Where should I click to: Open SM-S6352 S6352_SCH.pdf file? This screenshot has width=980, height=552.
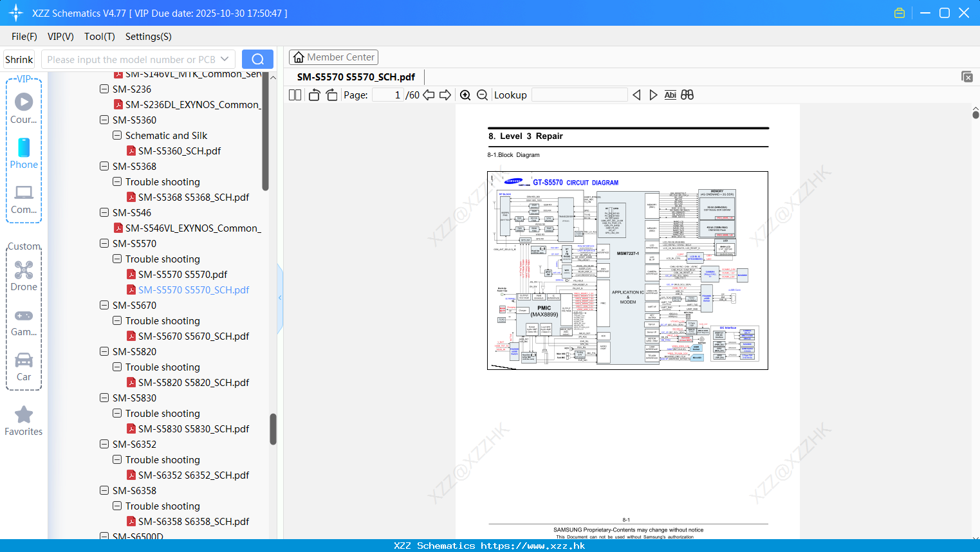(194, 475)
